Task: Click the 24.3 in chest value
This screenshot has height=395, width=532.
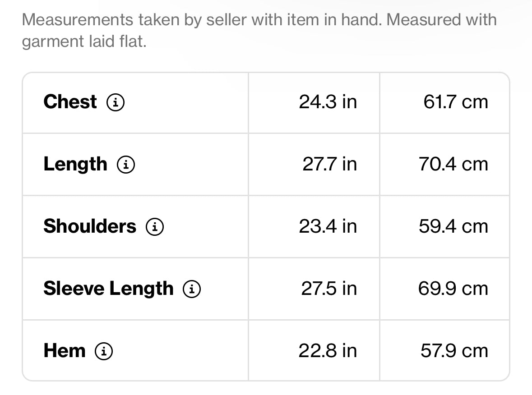Action: coord(328,102)
